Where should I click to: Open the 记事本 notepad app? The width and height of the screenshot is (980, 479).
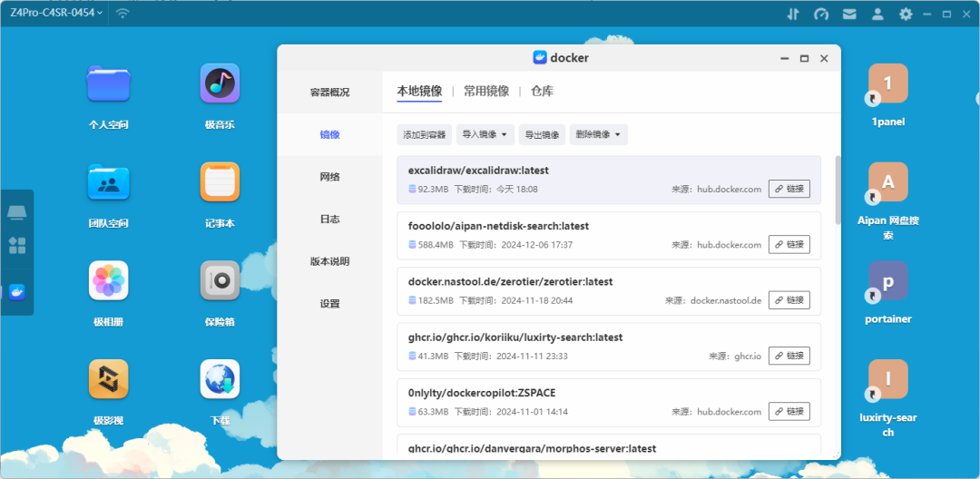220,181
